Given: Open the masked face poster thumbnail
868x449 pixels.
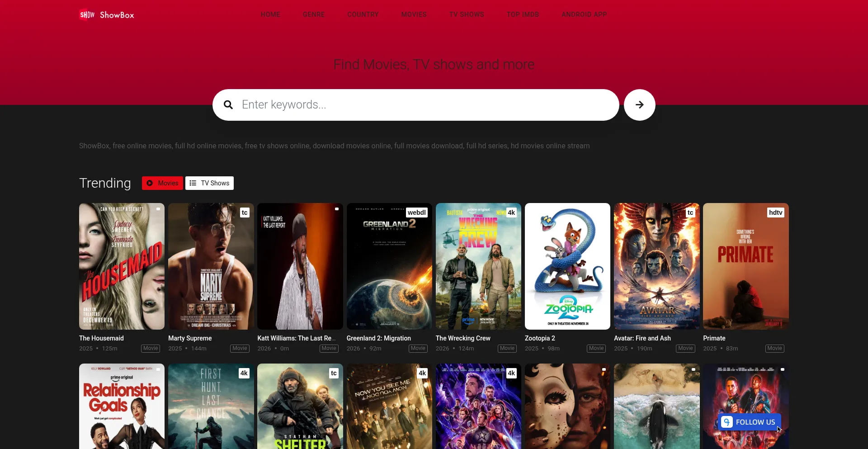Looking at the screenshot, I should point(567,406).
